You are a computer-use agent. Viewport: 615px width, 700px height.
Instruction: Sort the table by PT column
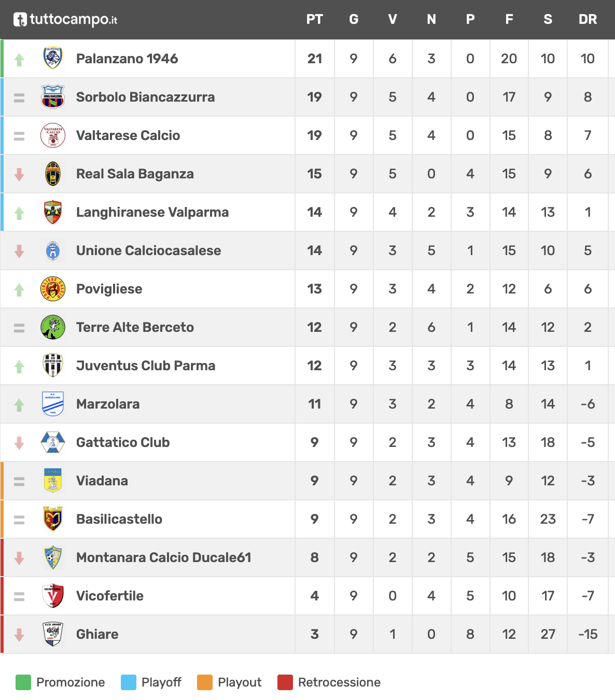coord(315,20)
